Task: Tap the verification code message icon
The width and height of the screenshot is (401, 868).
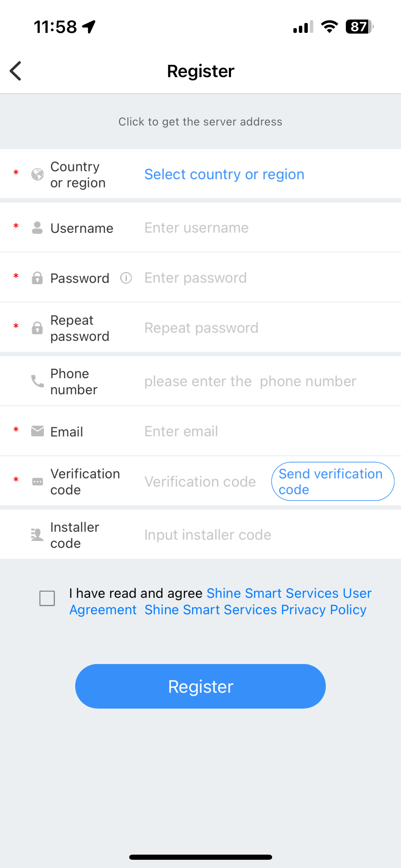Action: pos(37,482)
